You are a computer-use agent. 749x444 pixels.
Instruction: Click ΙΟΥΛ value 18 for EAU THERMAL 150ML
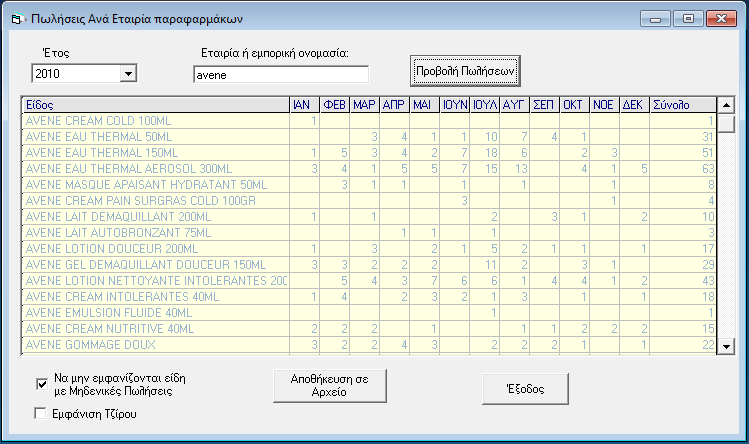point(485,153)
